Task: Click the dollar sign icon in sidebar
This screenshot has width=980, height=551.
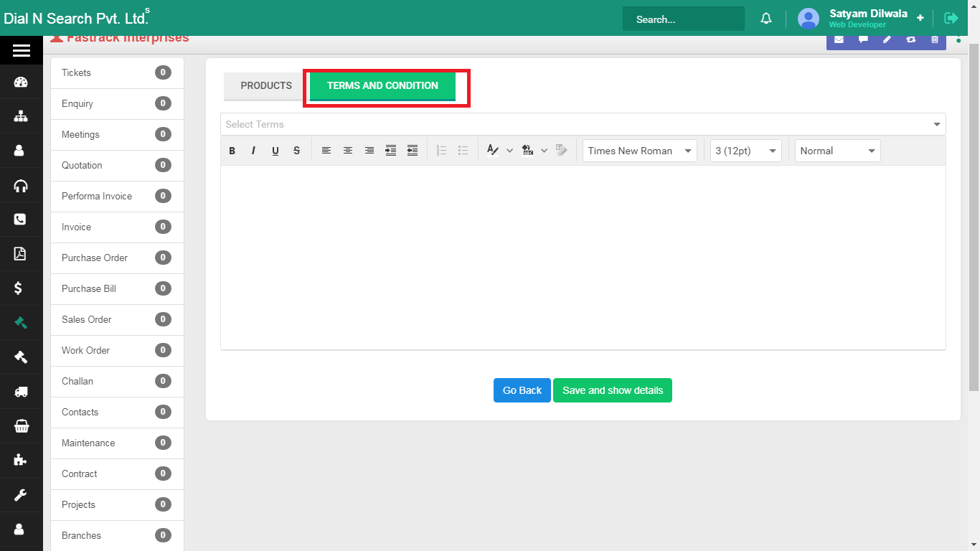Action: [21, 288]
